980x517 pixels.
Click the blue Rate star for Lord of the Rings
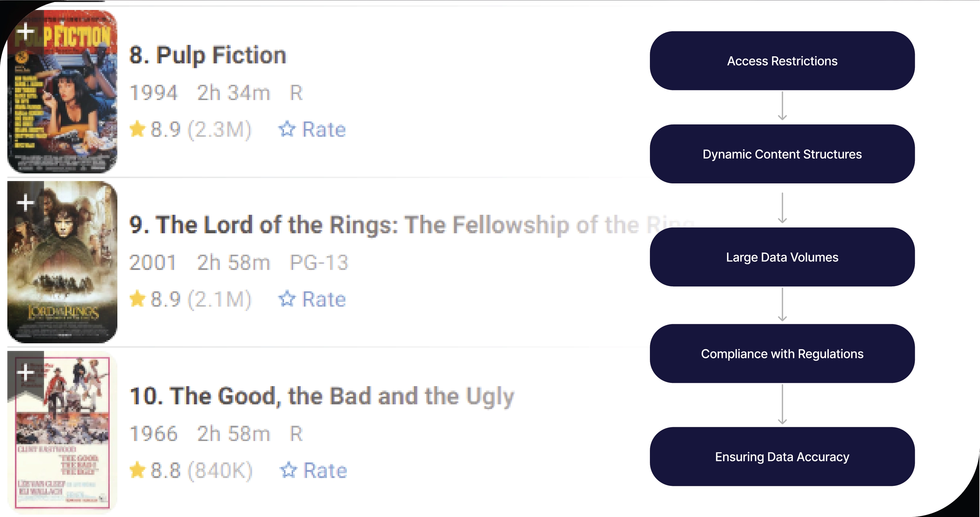click(287, 299)
